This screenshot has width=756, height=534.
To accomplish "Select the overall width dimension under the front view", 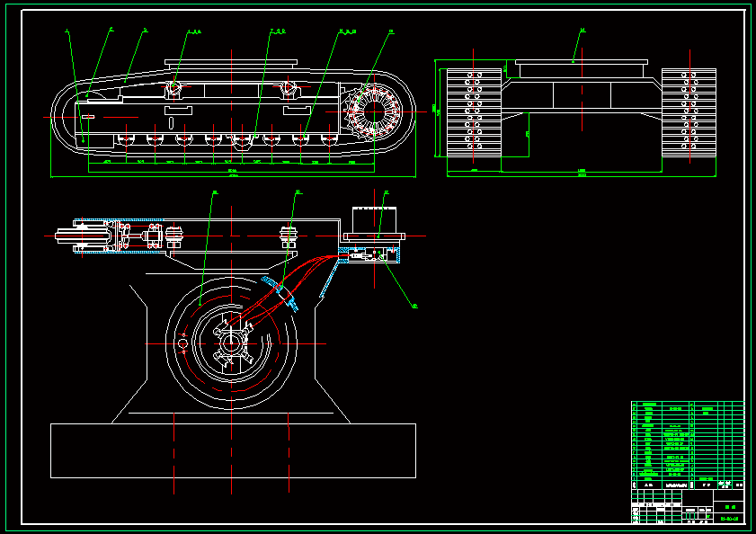I will click(x=582, y=175).
